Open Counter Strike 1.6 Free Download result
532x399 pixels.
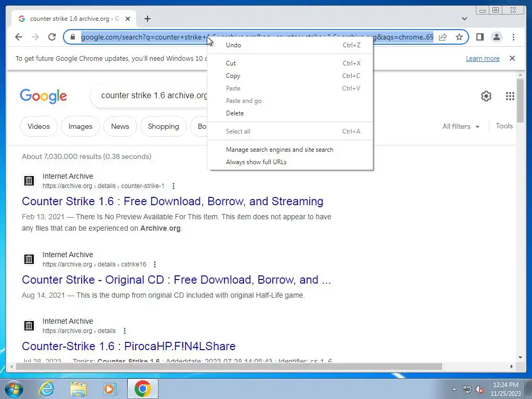tap(172, 201)
